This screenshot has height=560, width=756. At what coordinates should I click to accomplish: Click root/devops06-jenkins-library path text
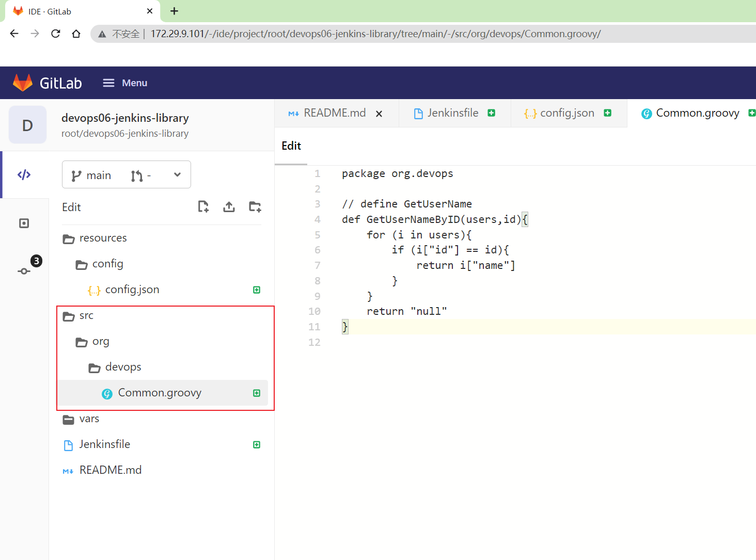(125, 134)
